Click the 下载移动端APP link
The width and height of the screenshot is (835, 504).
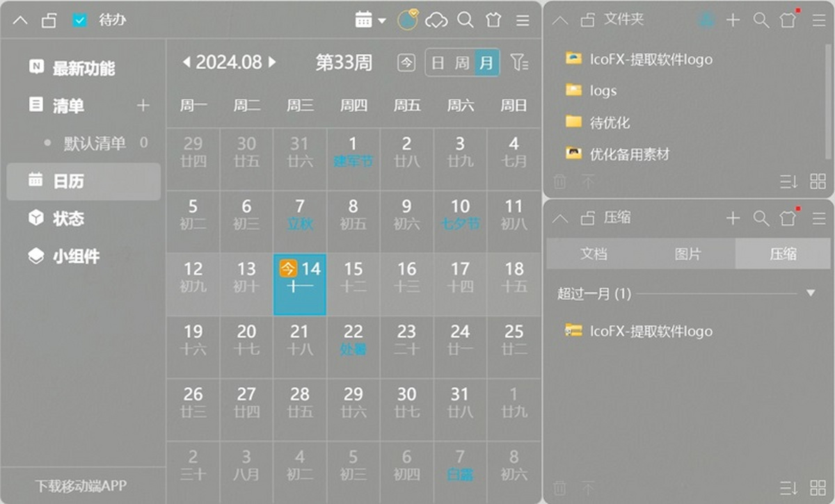point(81,485)
